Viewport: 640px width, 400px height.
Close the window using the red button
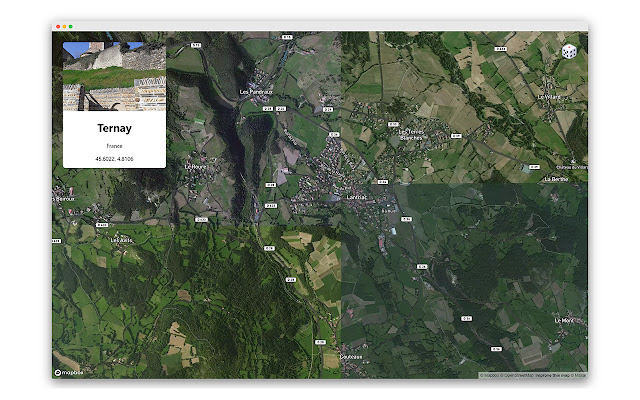click(58, 27)
